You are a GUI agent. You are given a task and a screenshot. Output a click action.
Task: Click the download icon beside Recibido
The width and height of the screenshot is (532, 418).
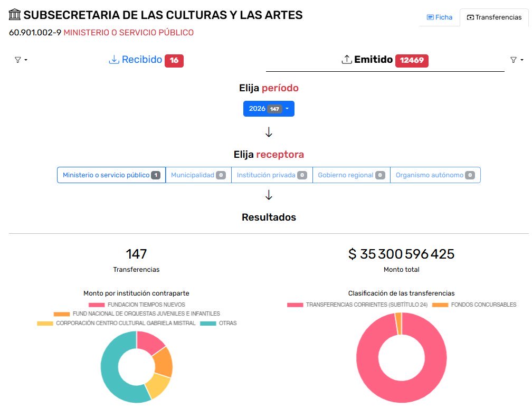pyautogui.click(x=115, y=60)
